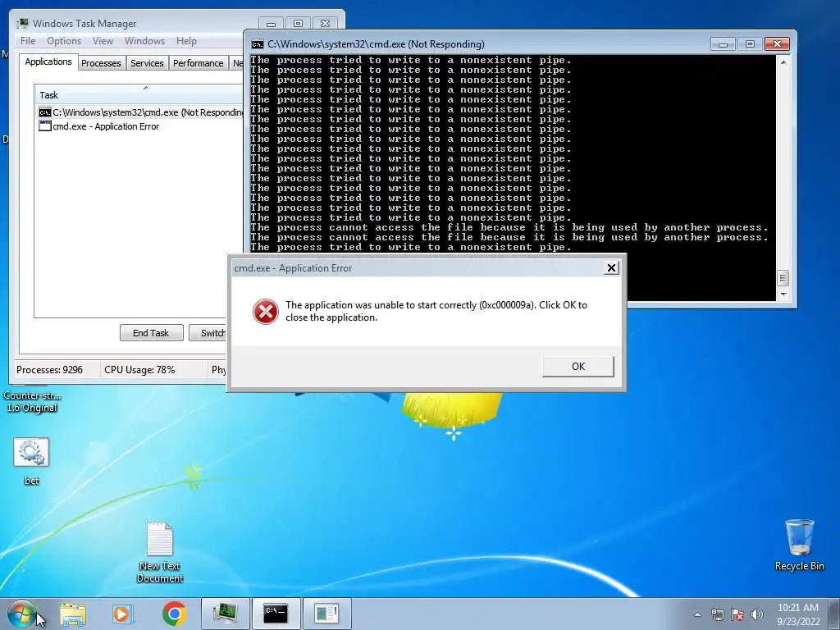The height and width of the screenshot is (630, 840).
Task: Open Windows Explorer from the taskbar
Action: (73, 614)
